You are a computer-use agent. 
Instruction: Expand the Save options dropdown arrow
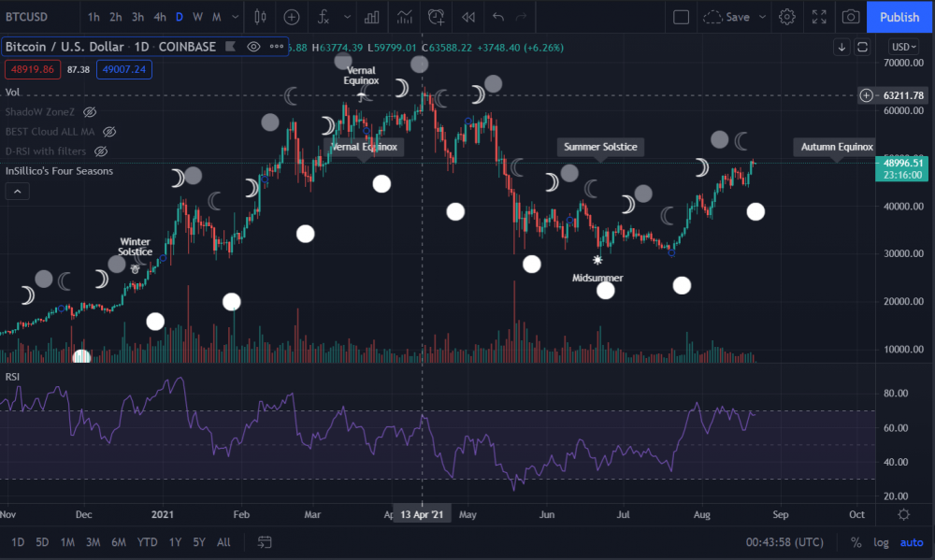coord(762,17)
